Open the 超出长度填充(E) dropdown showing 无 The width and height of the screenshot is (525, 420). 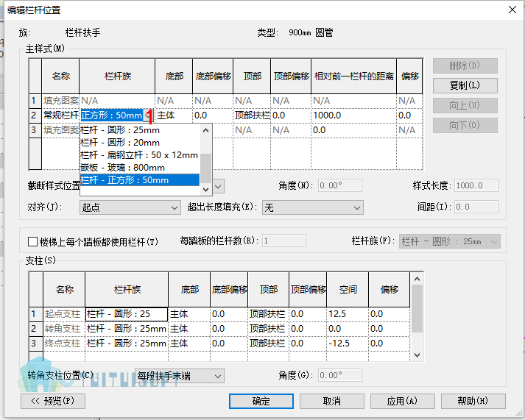[x=313, y=207]
